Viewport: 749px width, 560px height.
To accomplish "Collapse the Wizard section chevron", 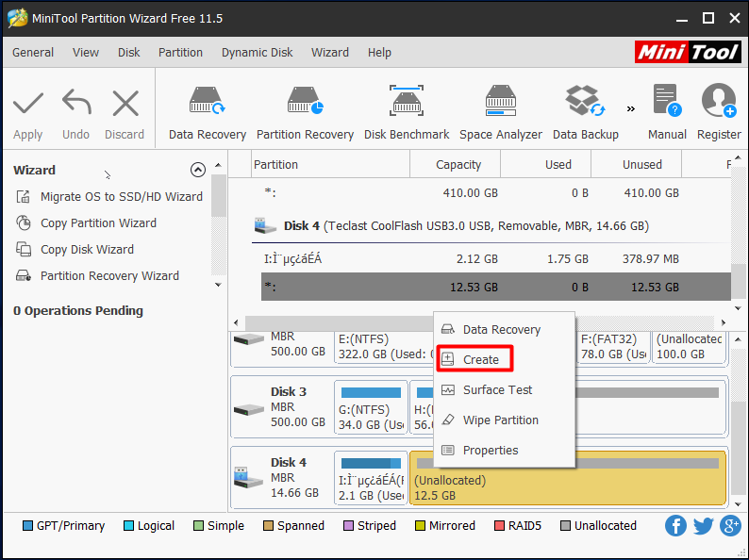I will (198, 170).
